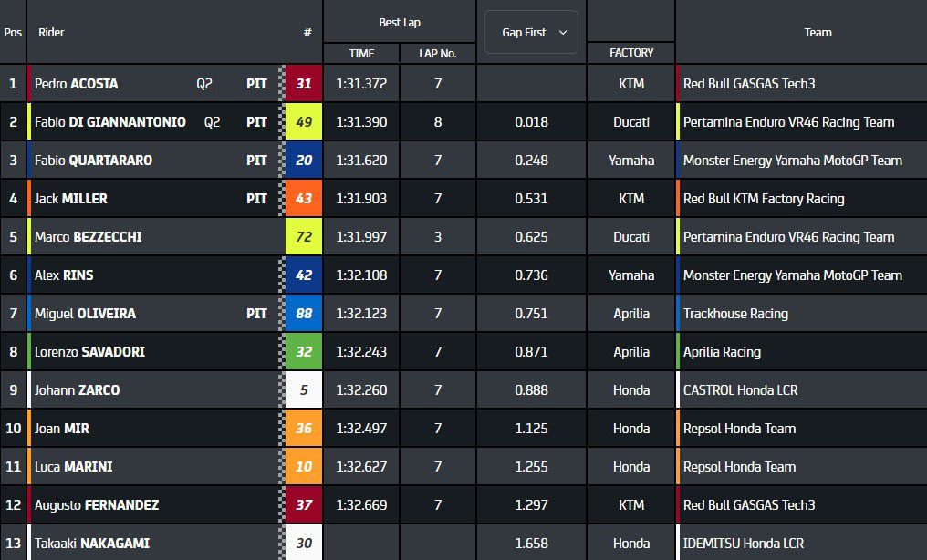The width and height of the screenshot is (927, 560).
Task: Click the PIT label in Quartararo's row
Action: (x=256, y=161)
